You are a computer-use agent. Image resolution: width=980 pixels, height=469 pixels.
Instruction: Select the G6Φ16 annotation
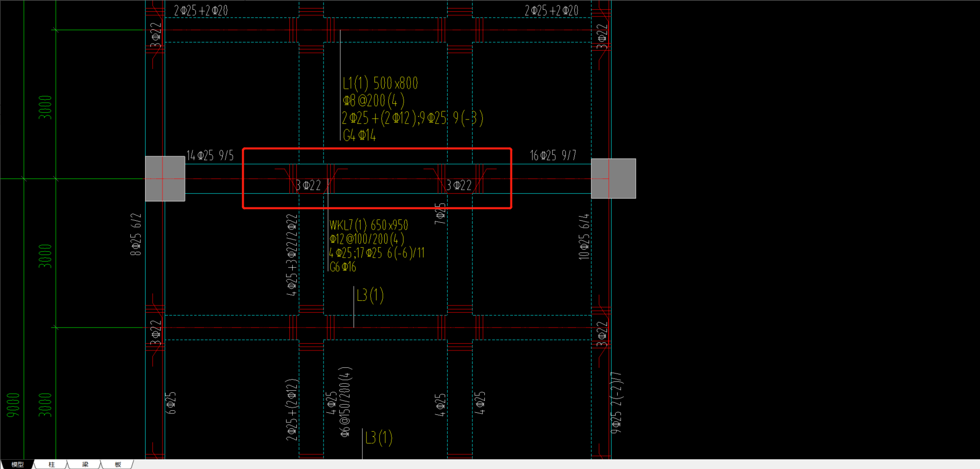[x=342, y=267]
